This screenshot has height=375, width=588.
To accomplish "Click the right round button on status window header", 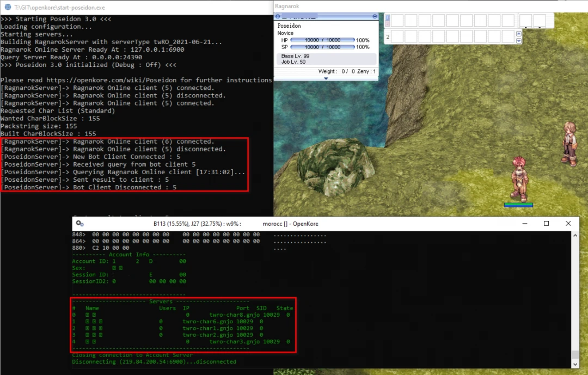I will pyautogui.click(x=375, y=17).
